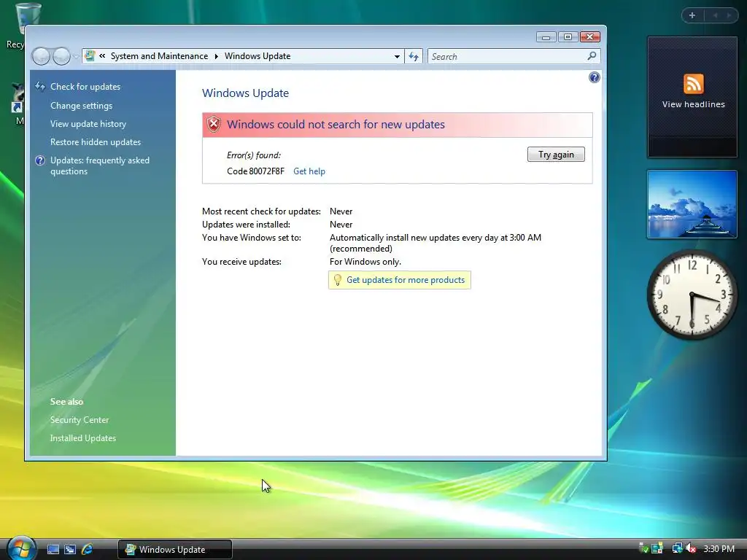The height and width of the screenshot is (560, 747).
Task: Click the red shield error icon
Action: click(x=214, y=124)
